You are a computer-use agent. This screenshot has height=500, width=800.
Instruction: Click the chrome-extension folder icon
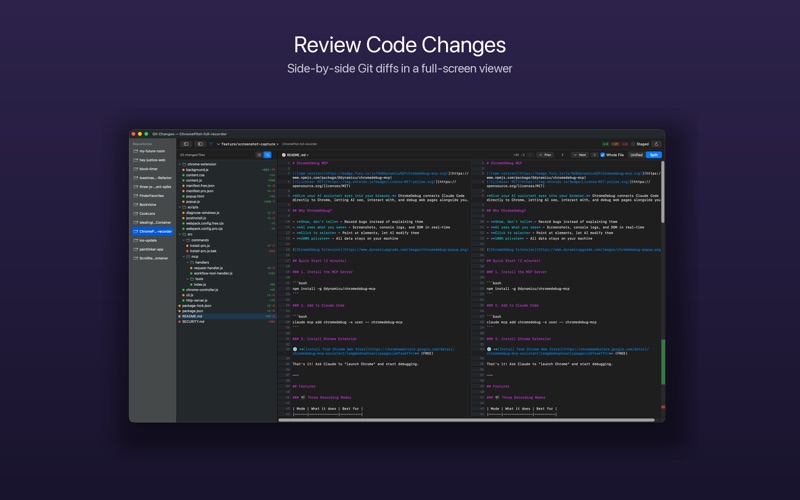tap(184, 164)
